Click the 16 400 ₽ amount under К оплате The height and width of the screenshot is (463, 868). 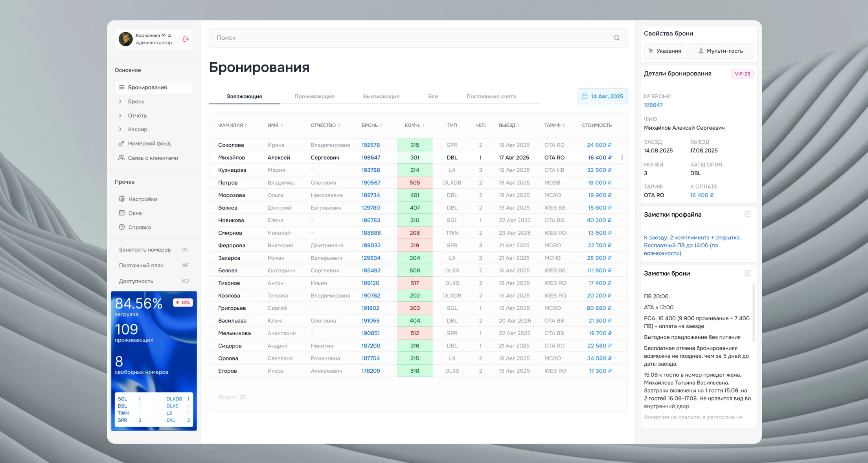(702, 195)
